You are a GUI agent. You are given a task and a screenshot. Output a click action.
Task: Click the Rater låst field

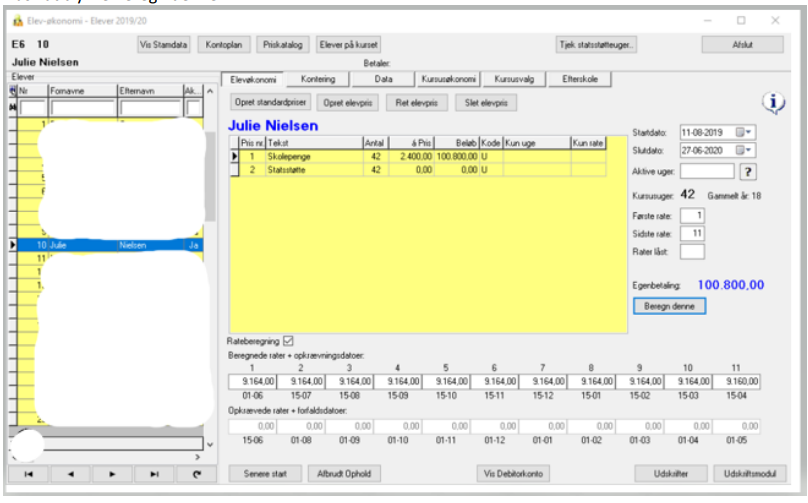692,252
